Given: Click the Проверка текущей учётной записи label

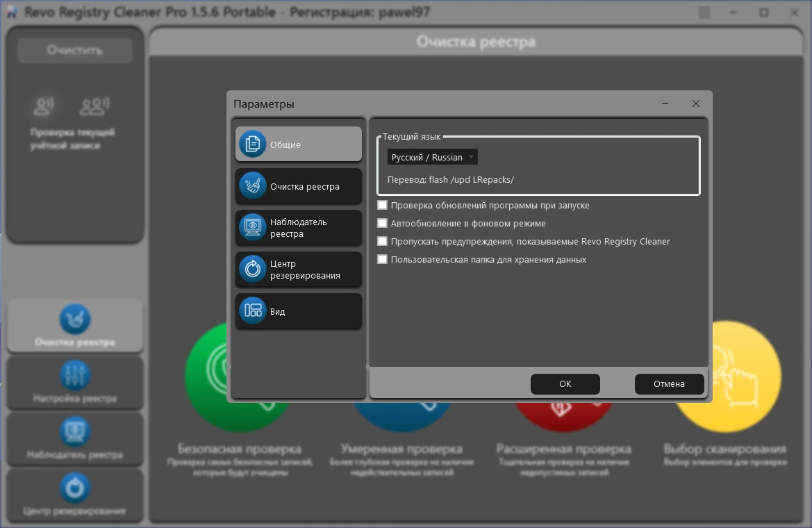Looking at the screenshot, I should pyautogui.click(x=72, y=139).
